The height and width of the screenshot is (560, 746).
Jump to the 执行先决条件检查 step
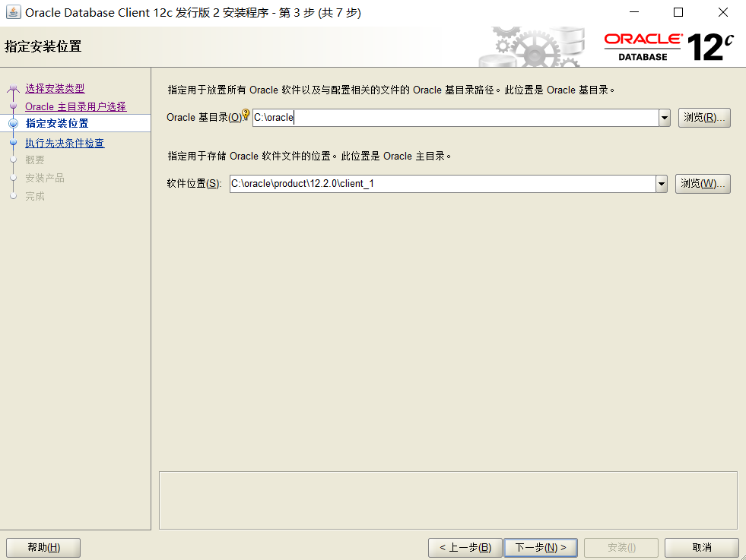(x=65, y=143)
